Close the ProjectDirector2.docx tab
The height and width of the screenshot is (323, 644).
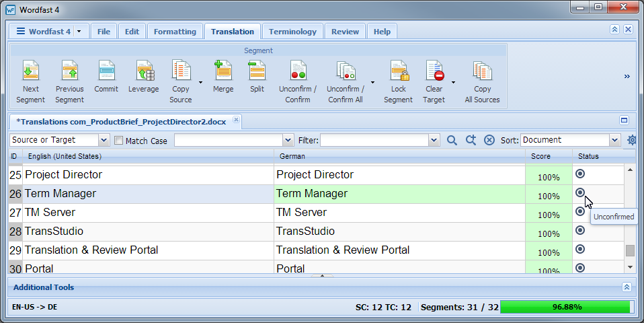click(236, 119)
